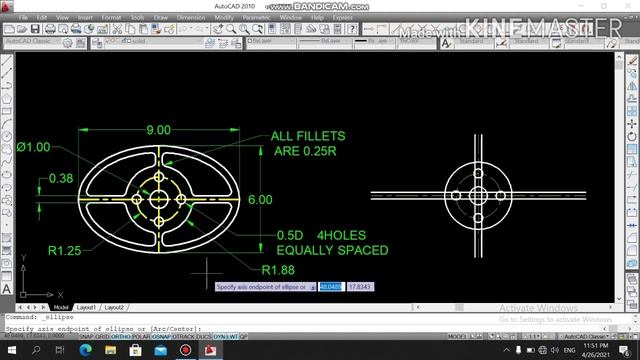640x360 pixels.
Task: Toggle OSNAP in status bar
Action: pyautogui.click(x=162, y=337)
